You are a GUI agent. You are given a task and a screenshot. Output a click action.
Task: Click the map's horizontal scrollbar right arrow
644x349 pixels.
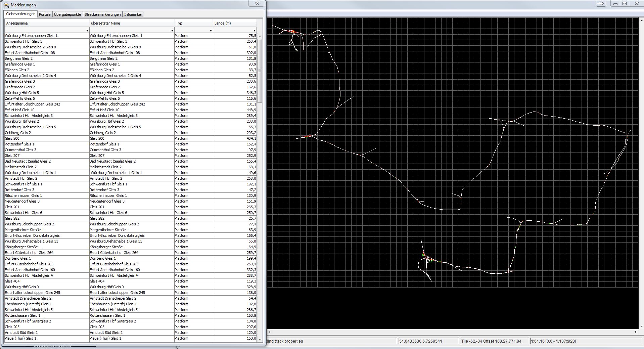(x=636, y=332)
